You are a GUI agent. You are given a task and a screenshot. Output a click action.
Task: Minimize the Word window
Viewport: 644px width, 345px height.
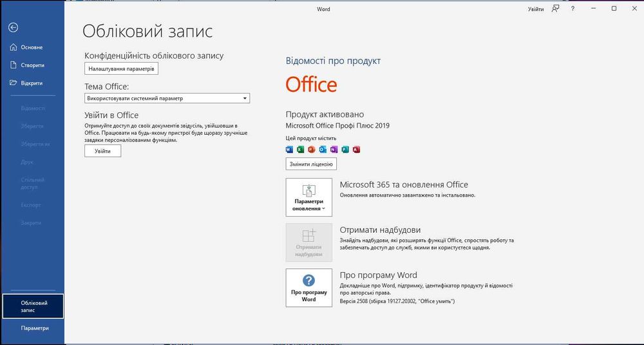coord(594,8)
